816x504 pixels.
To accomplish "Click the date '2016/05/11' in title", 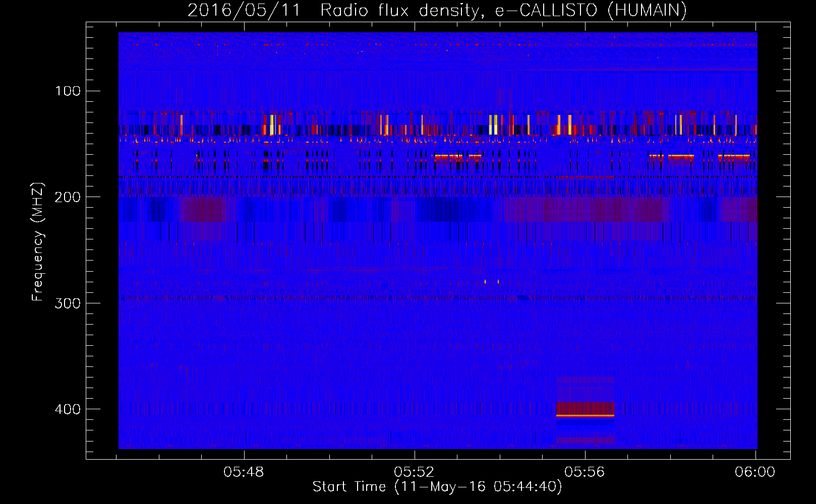I will tap(244, 10).
